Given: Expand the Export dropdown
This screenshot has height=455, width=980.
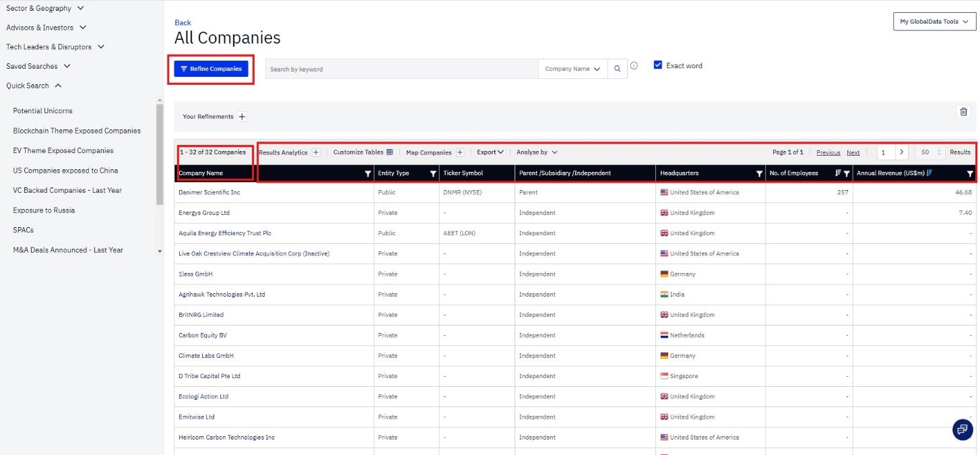Looking at the screenshot, I should 490,152.
